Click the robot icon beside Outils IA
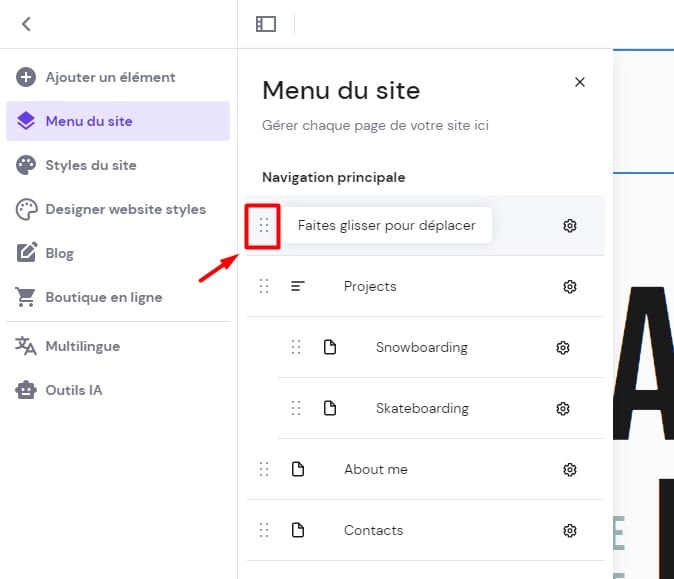Viewport: 674px width, 579px height. coord(26,390)
